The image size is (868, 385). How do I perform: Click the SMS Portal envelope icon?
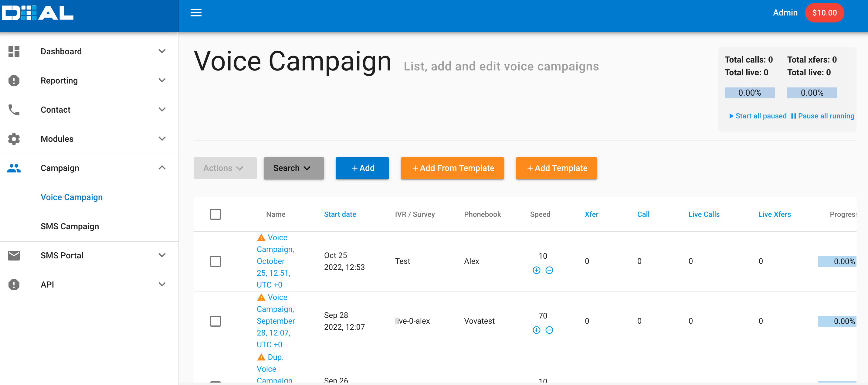(x=14, y=256)
